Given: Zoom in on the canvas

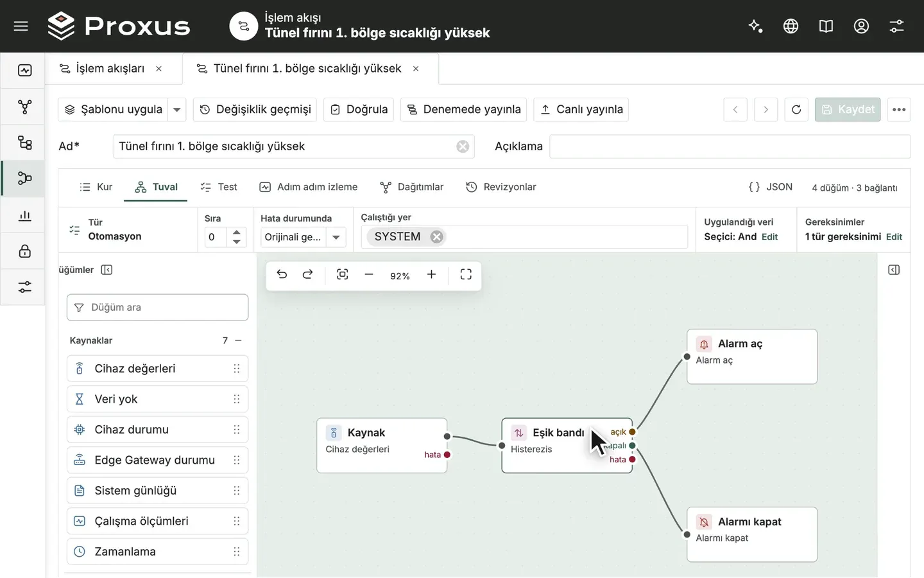Looking at the screenshot, I should (x=432, y=275).
